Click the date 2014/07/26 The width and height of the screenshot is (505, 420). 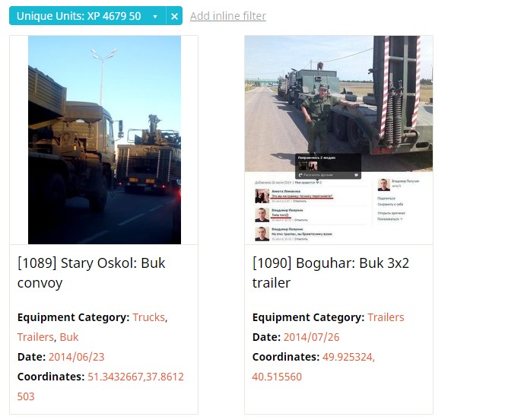click(311, 337)
